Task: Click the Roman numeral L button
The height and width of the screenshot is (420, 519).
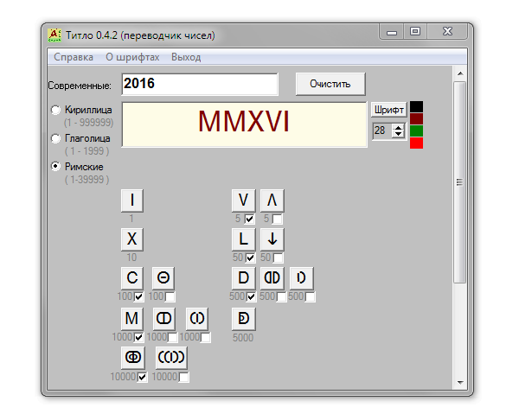Action: click(x=243, y=239)
